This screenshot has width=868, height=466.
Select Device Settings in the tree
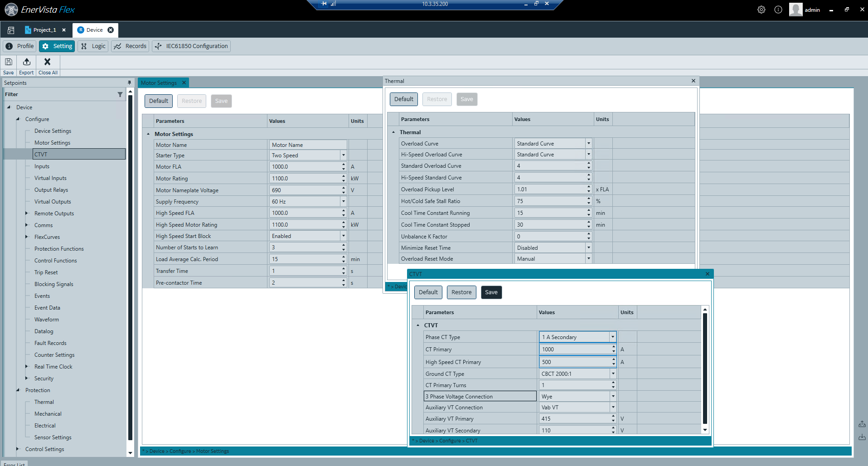53,131
